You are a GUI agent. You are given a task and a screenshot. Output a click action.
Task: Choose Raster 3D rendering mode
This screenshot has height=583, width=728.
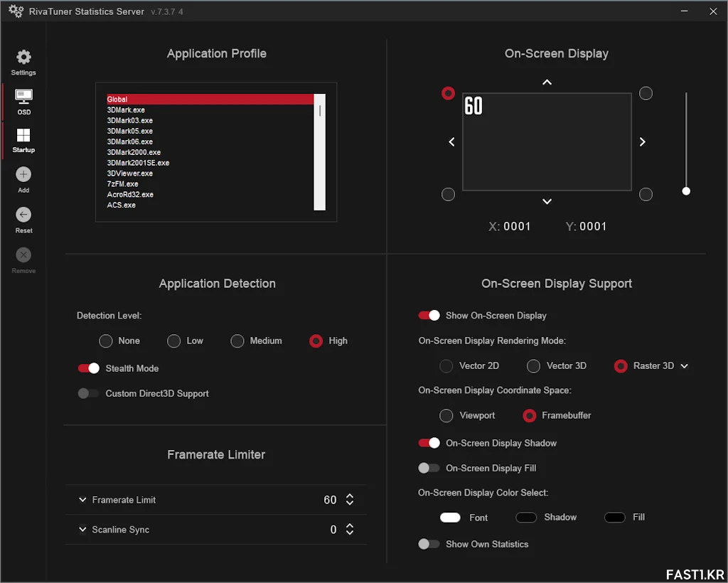621,366
